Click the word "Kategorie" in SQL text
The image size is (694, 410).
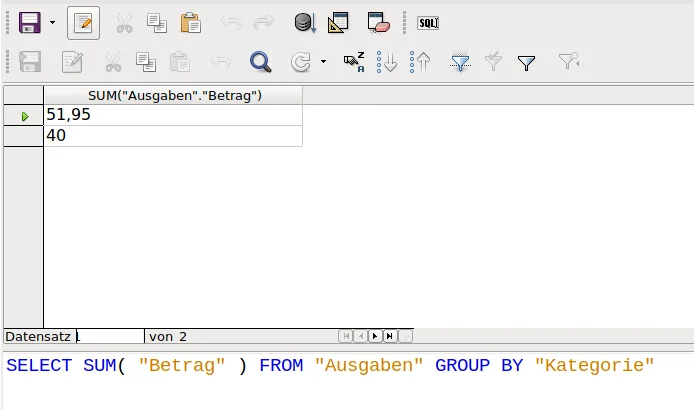[594, 366]
